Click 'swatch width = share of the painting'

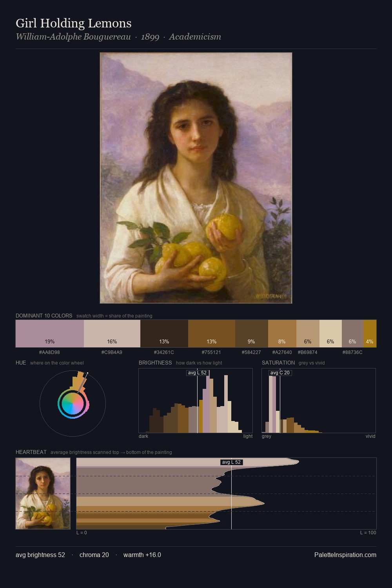click(114, 316)
